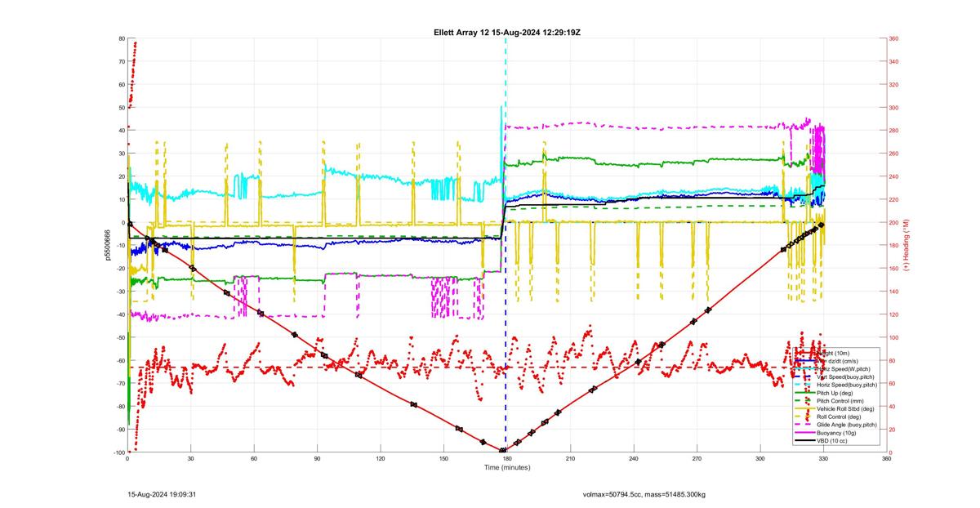This screenshot has width=980, height=508.
Task: Click the right heading axis tick label '280'
Action: coord(894,131)
